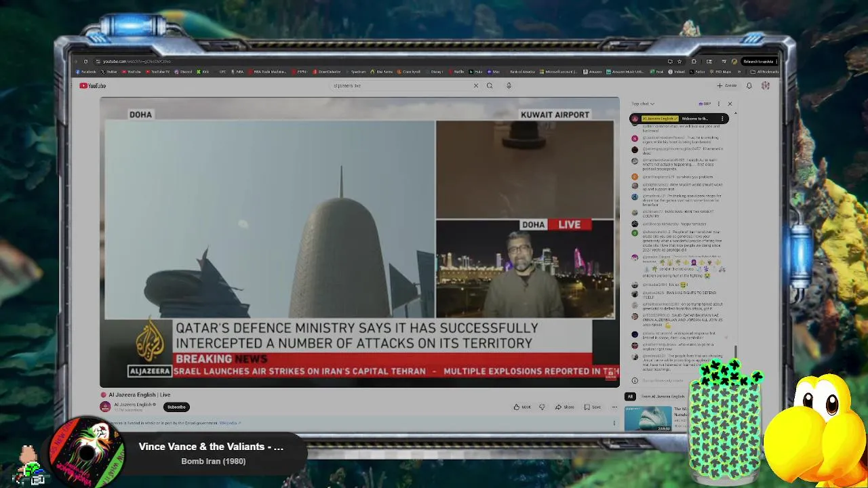The height and width of the screenshot is (488, 868).
Task: Click the pinned Al Jazeera English welcome message
Action: pyautogui.click(x=679, y=119)
